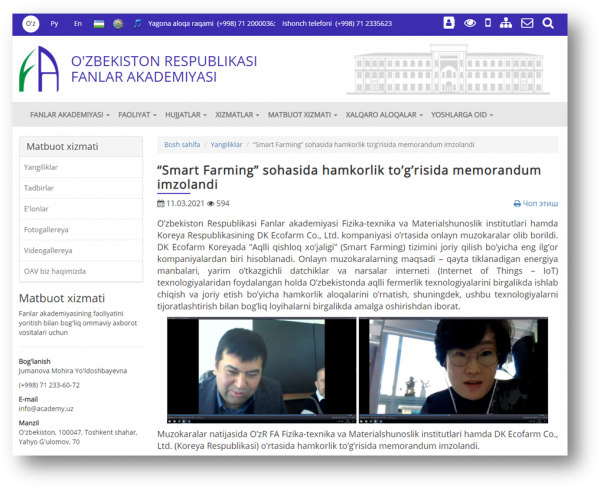Image resolution: width=600 pixels, height=488 pixels.
Task: Open Tadbirlar in the sidebar
Action: click(81, 188)
